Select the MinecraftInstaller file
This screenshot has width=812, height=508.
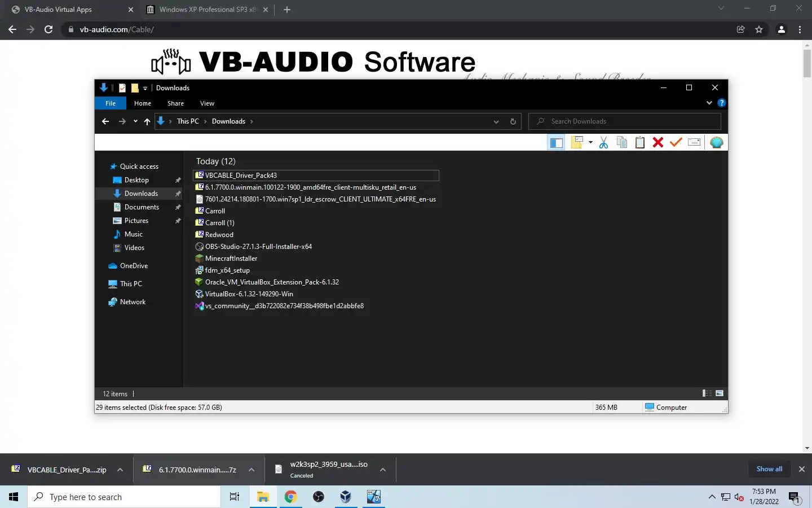tap(231, 259)
